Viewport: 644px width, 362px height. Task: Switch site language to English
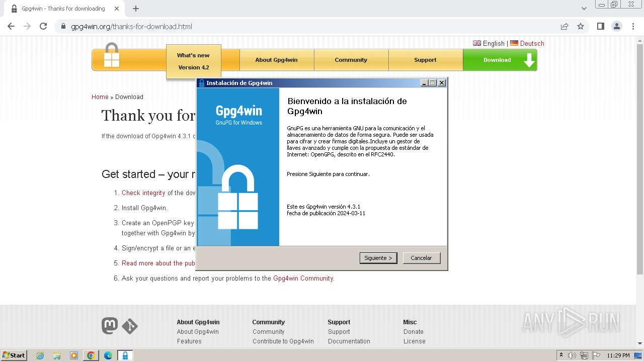[x=489, y=43]
